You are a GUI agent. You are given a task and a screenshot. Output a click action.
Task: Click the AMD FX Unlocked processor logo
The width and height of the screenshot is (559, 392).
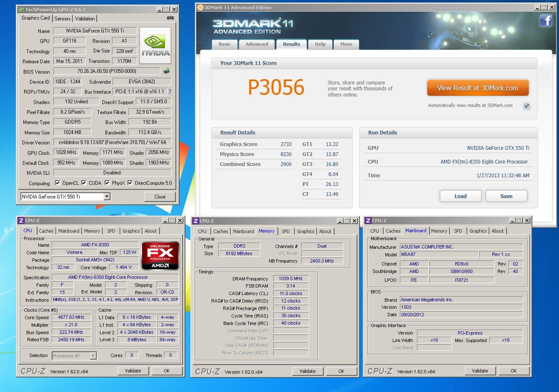click(160, 256)
